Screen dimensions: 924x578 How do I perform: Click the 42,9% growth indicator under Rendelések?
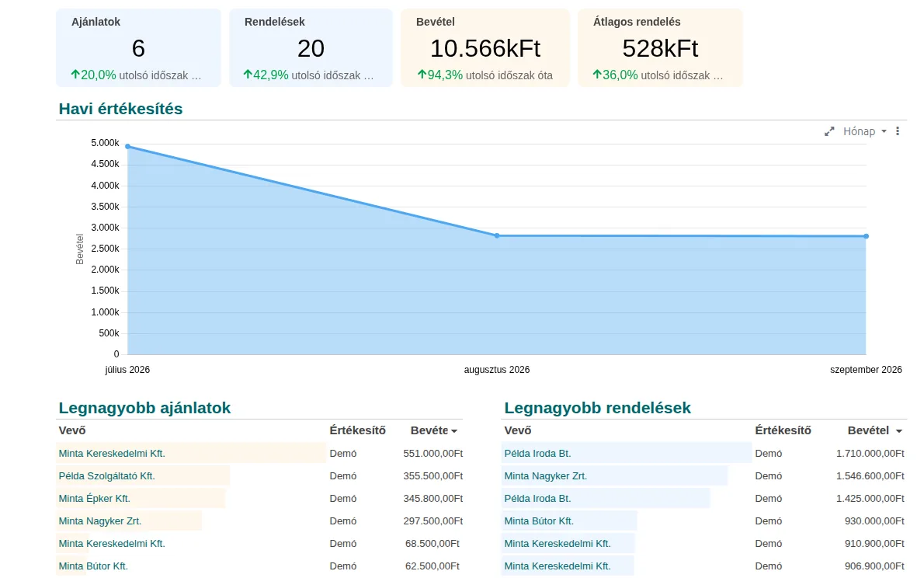[x=266, y=75]
